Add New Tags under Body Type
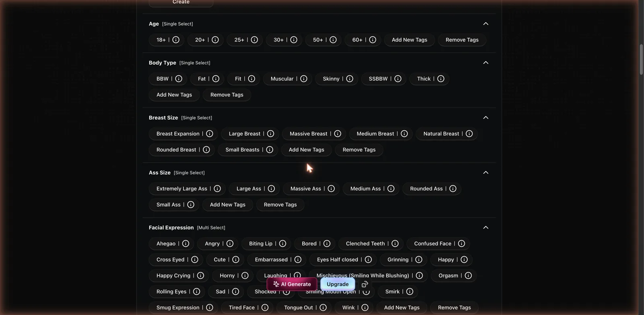The height and width of the screenshot is (315, 644). pyautogui.click(x=174, y=95)
